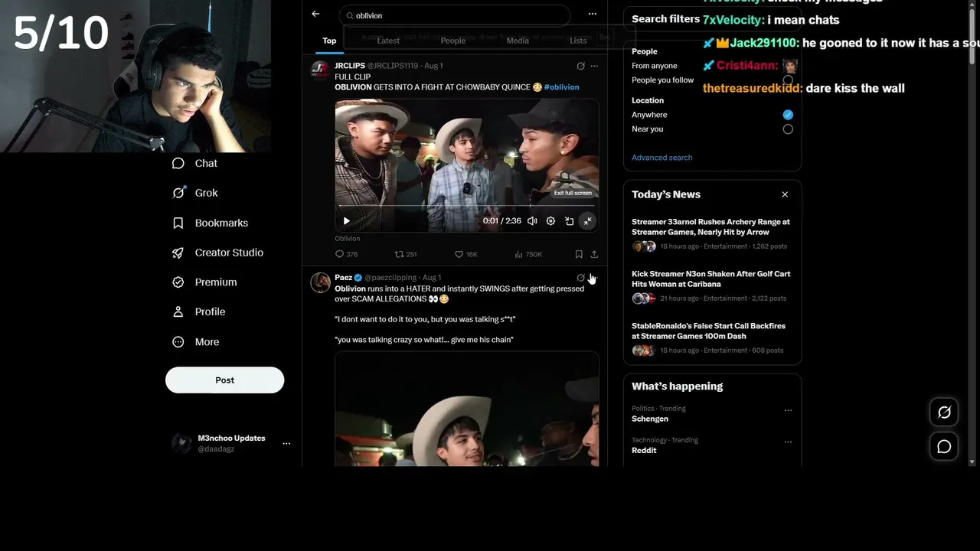
Task: Expand the More options sidebar item
Action: [178, 342]
